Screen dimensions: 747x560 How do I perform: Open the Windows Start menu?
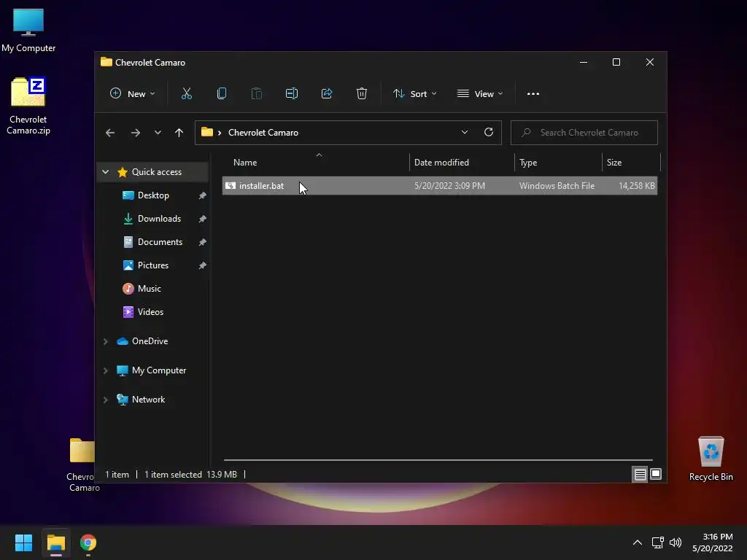pyautogui.click(x=23, y=542)
